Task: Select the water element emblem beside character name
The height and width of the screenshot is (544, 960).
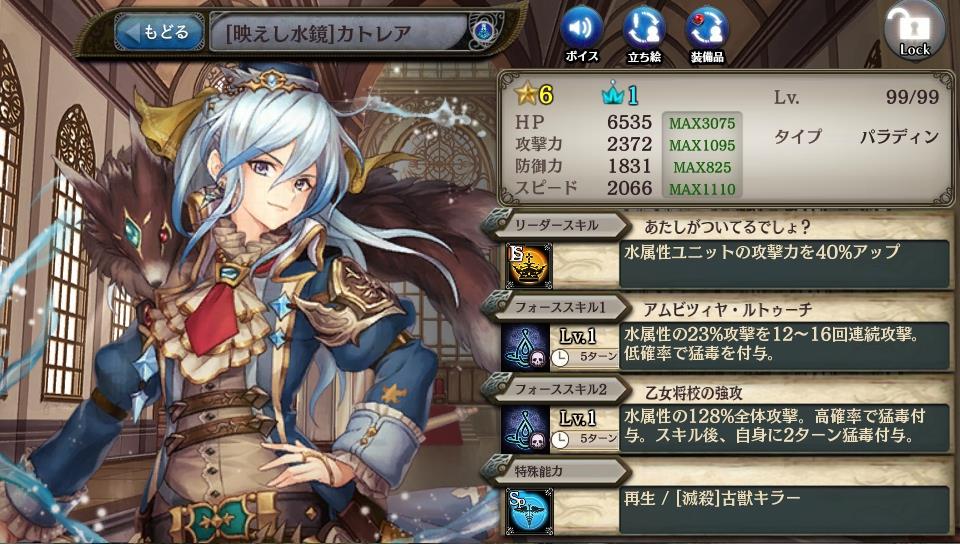Action: point(483,32)
